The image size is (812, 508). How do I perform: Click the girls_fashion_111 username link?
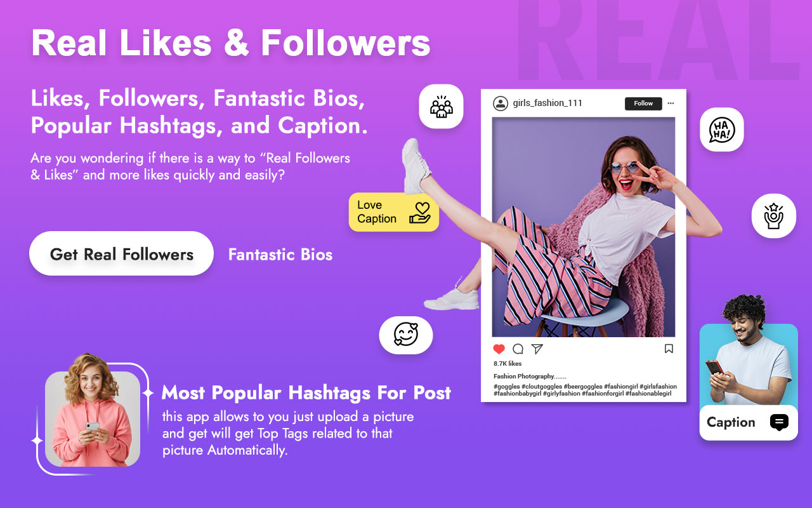coord(547,103)
